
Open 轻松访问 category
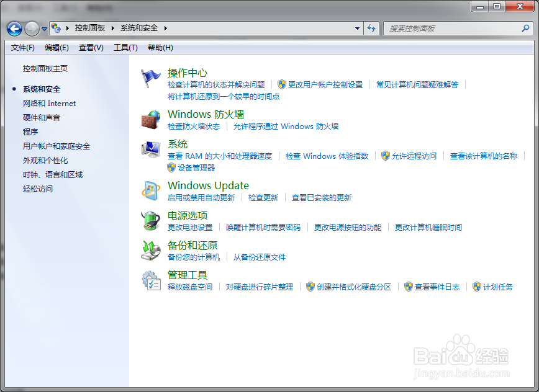(37, 189)
